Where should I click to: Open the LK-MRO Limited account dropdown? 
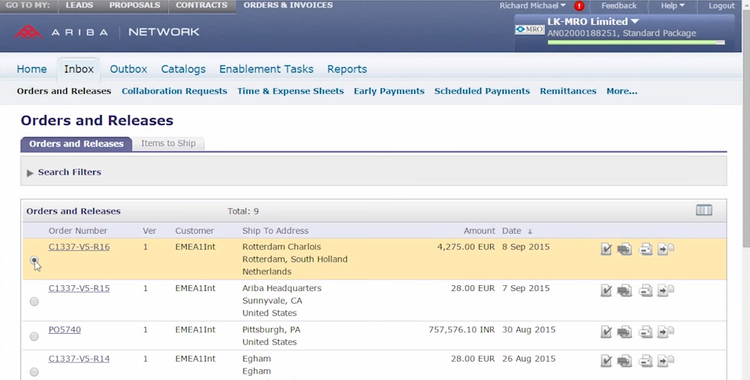point(593,22)
